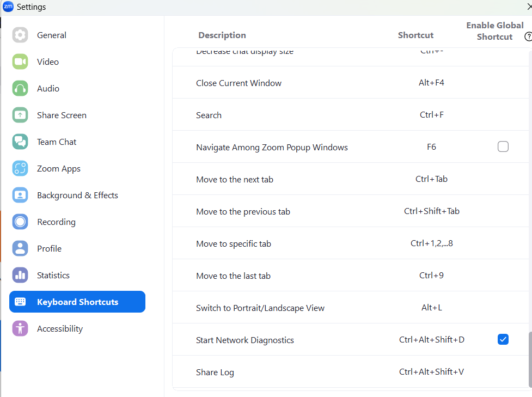
Task: Open Share Screen settings icon
Action: (20, 115)
